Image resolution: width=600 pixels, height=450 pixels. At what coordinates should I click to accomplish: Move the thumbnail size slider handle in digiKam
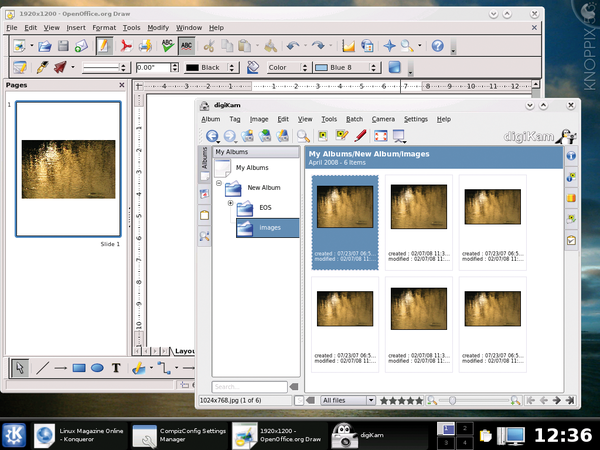click(x=452, y=401)
